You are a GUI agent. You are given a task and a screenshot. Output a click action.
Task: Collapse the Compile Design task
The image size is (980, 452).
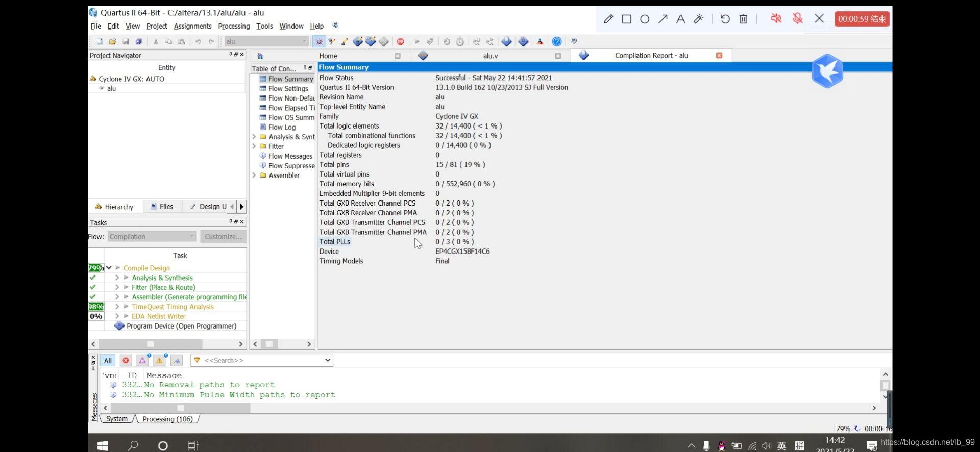point(109,268)
